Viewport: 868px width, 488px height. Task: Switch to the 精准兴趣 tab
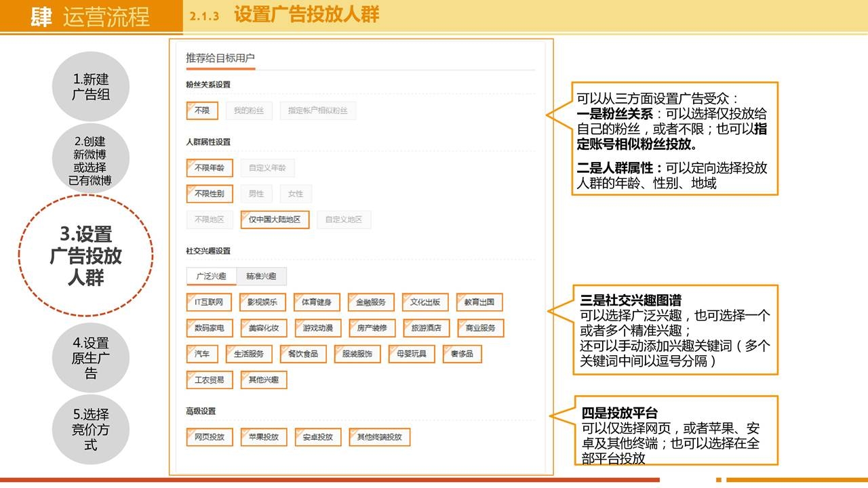click(x=261, y=277)
